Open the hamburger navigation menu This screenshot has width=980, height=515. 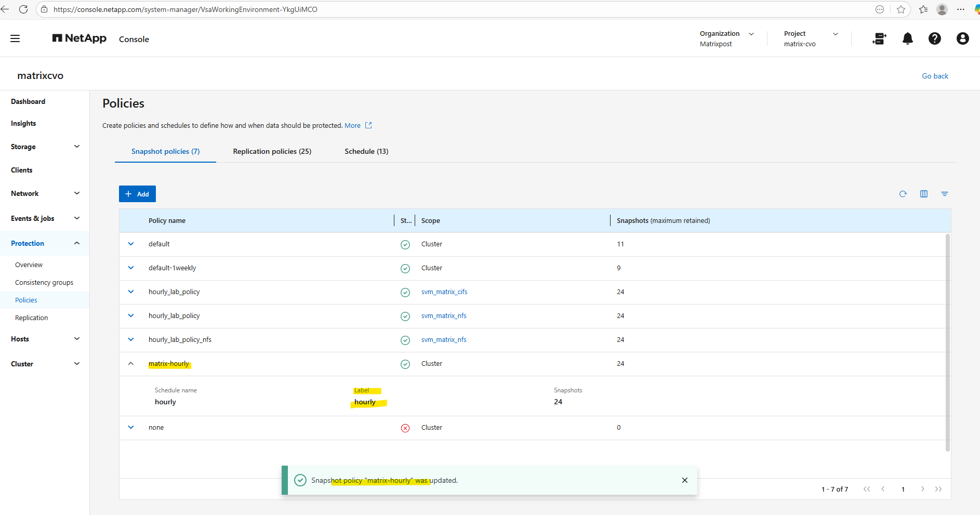tap(15, 38)
